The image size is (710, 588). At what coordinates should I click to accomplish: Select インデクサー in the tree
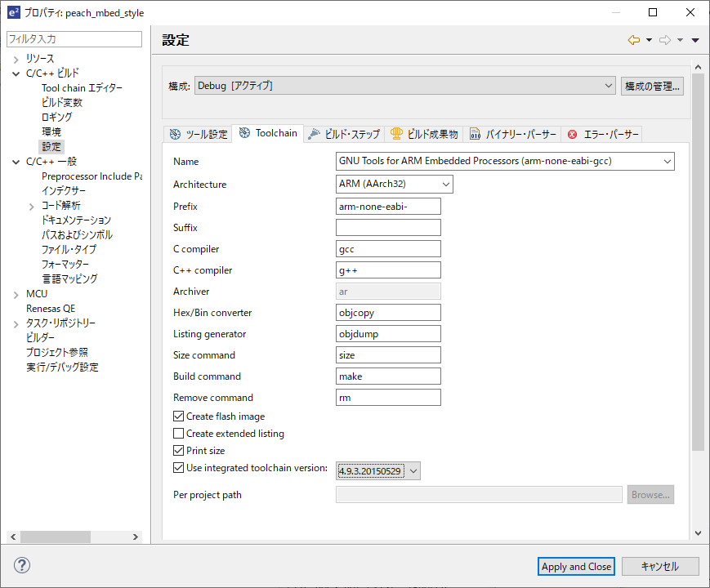click(64, 190)
